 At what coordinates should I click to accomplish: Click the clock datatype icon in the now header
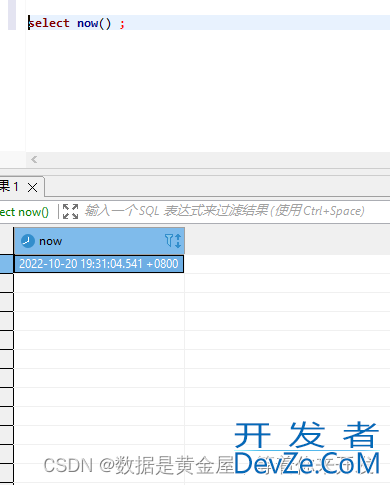pos(28,241)
